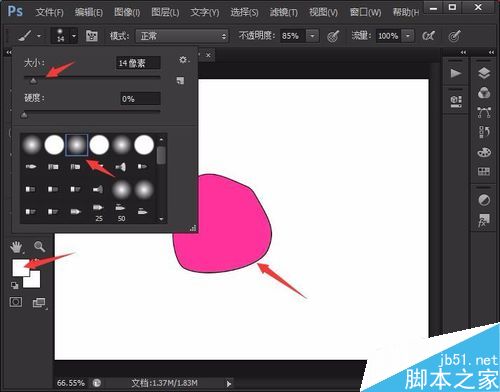Collapse the left toolbox double-arrow
This screenshot has height=392, width=500.
[x=9, y=52]
